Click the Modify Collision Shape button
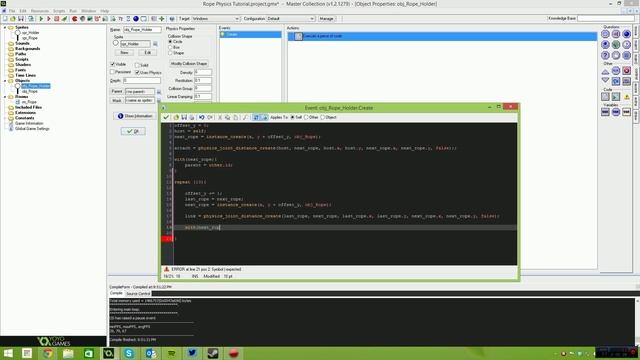The image size is (640, 360). [x=189, y=64]
